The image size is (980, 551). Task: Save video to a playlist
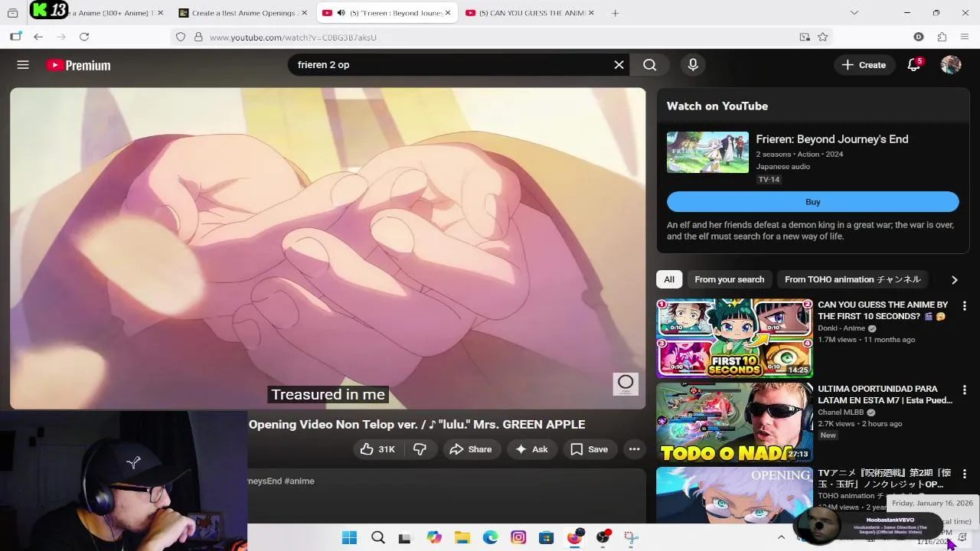(x=589, y=449)
